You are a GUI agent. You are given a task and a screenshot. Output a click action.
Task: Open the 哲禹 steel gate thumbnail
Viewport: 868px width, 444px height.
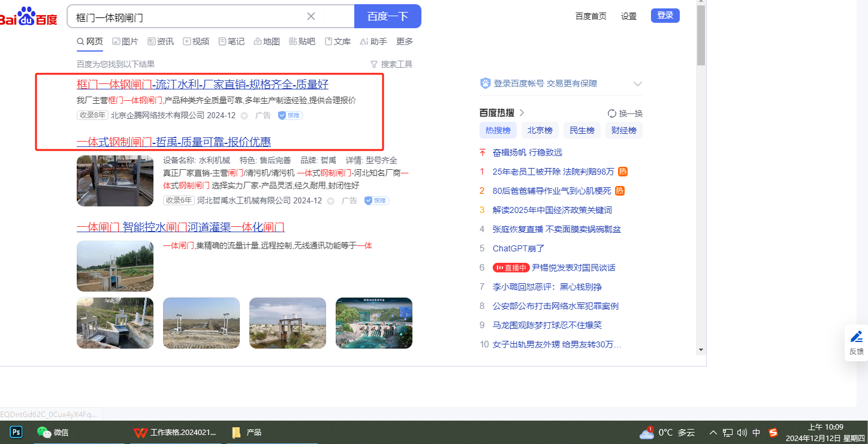pyautogui.click(x=115, y=181)
